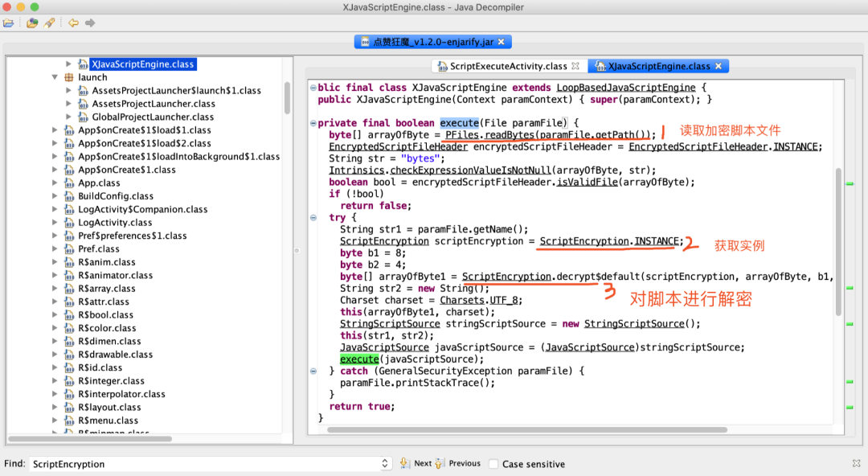Click the Open Type toolbar icon

click(32, 23)
